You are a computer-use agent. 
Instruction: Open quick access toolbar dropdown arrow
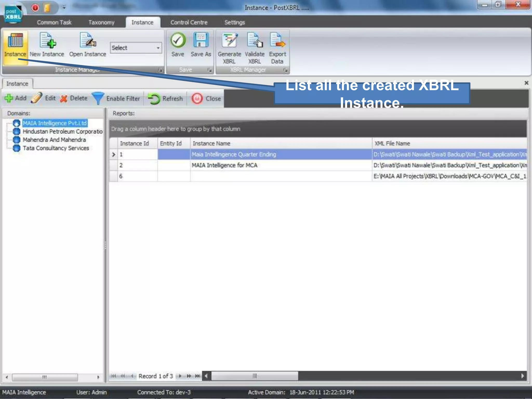pos(64,8)
